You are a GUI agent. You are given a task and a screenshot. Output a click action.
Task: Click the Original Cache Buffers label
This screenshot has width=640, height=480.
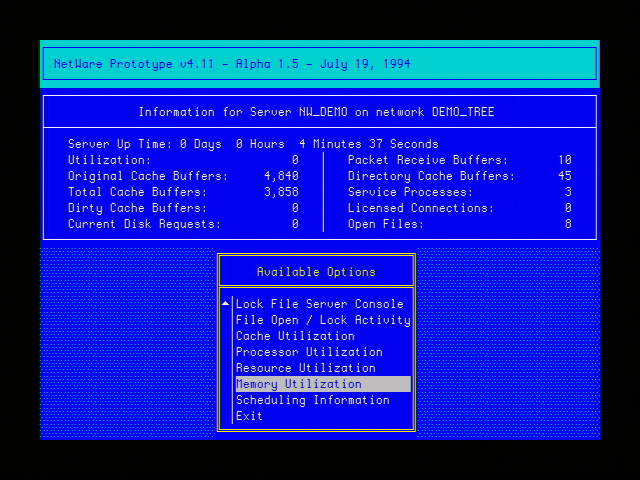(x=148, y=176)
